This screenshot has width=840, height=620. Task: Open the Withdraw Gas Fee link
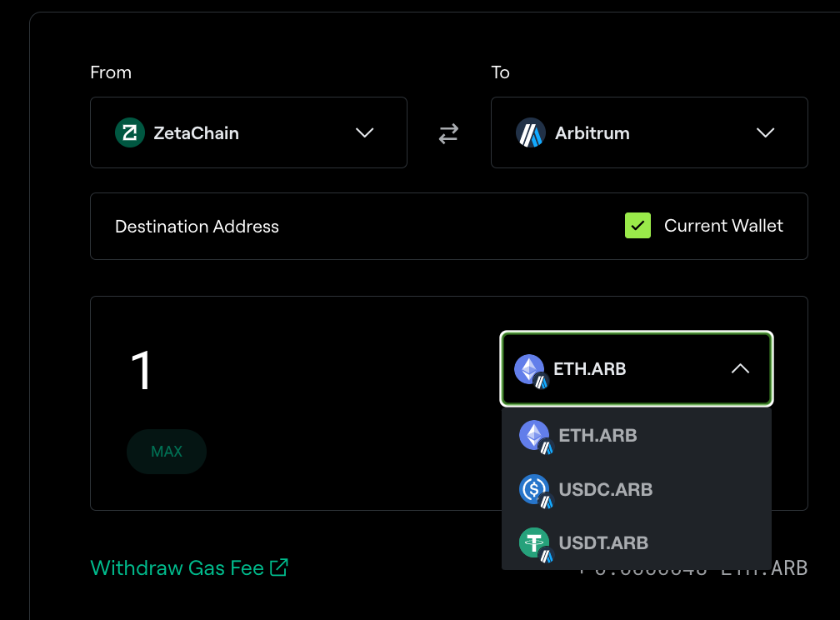point(177,567)
